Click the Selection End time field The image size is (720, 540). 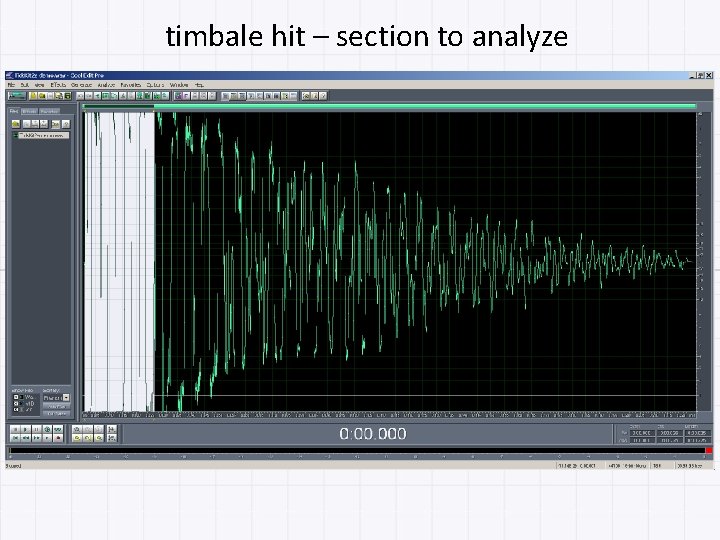[669, 433]
